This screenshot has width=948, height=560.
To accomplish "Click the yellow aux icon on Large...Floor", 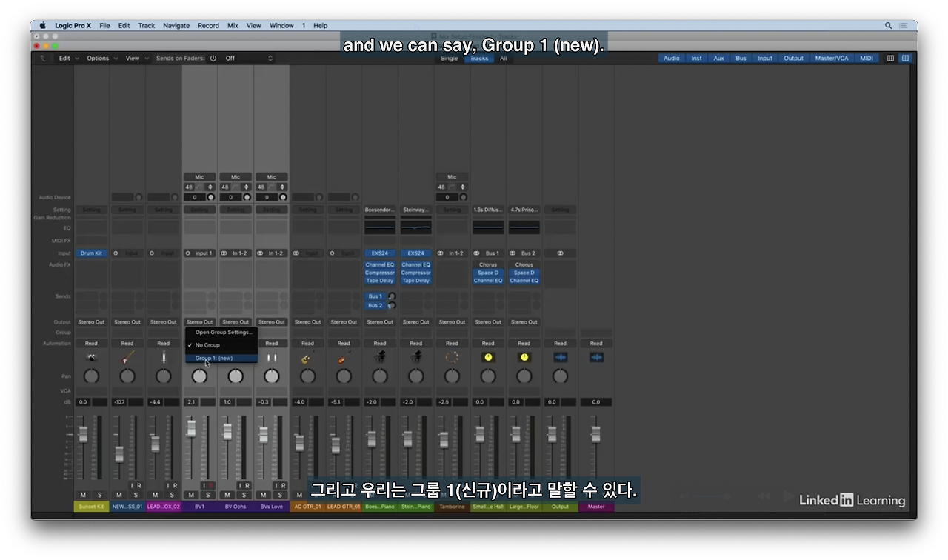I will coord(524,358).
